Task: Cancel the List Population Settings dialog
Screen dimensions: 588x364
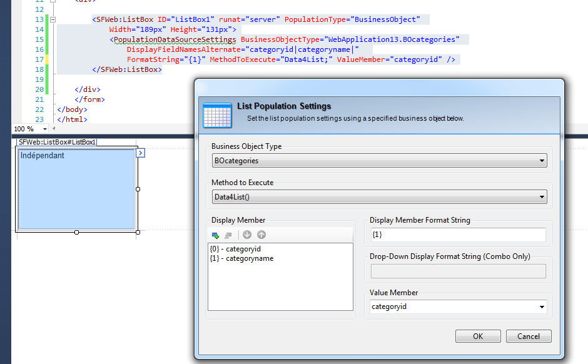Action: click(529, 336)
